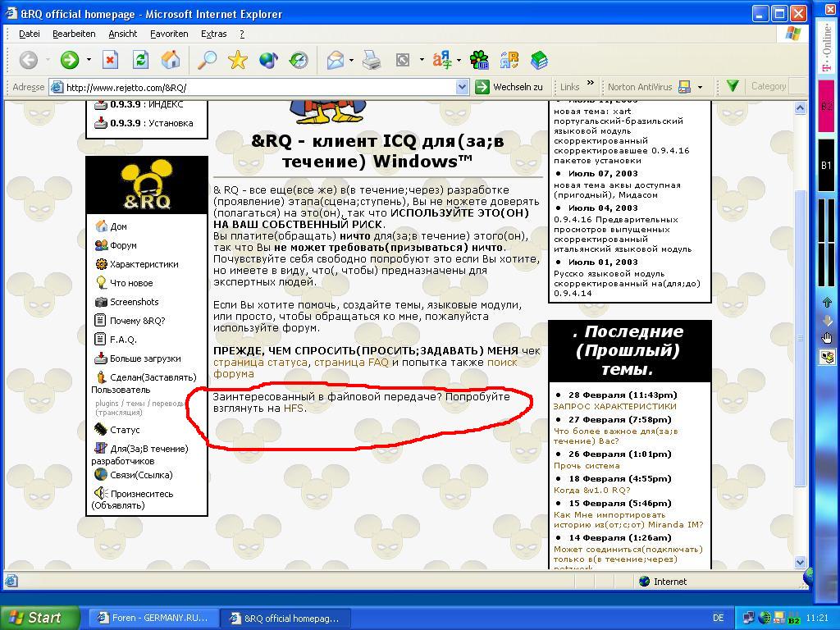Click the blue-yellow letters toolbar icon
Viewport: 840px width, 630px height.
(509, 60)
